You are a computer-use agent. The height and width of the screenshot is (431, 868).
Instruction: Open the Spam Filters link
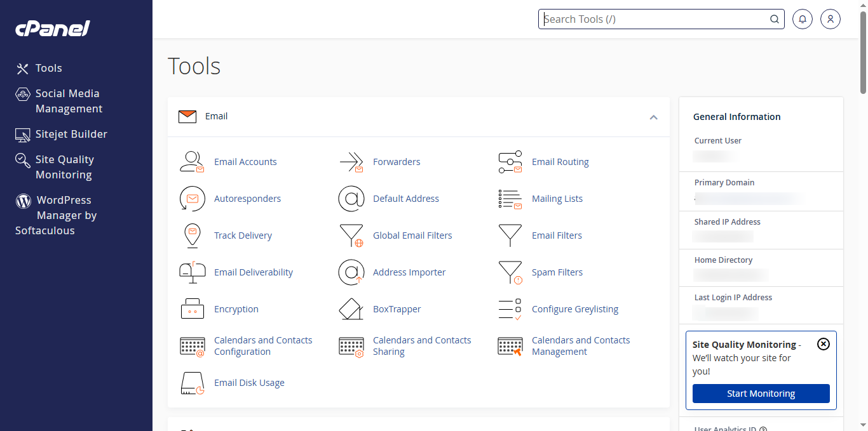point(557,272)
